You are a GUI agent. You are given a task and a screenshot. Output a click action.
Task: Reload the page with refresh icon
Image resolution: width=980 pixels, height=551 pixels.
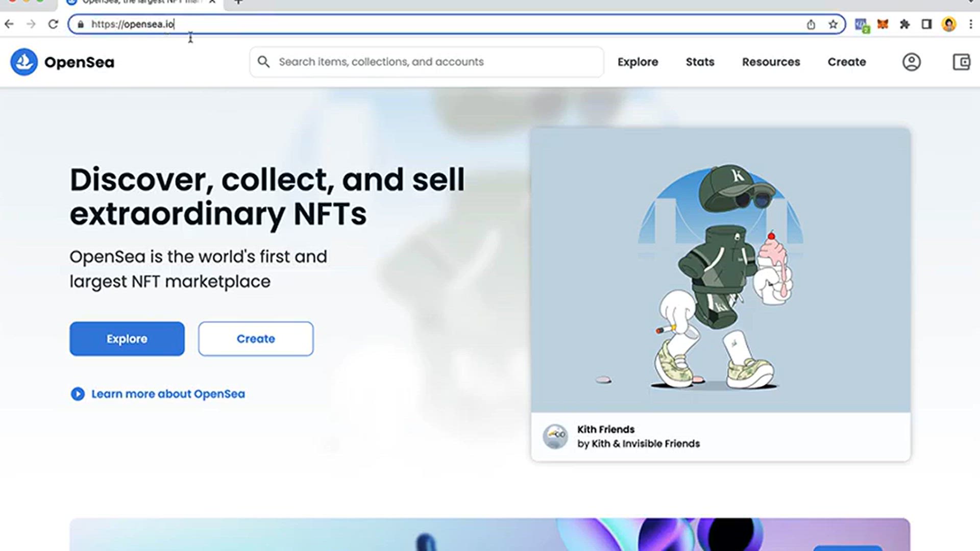click(x=53, y=24)
